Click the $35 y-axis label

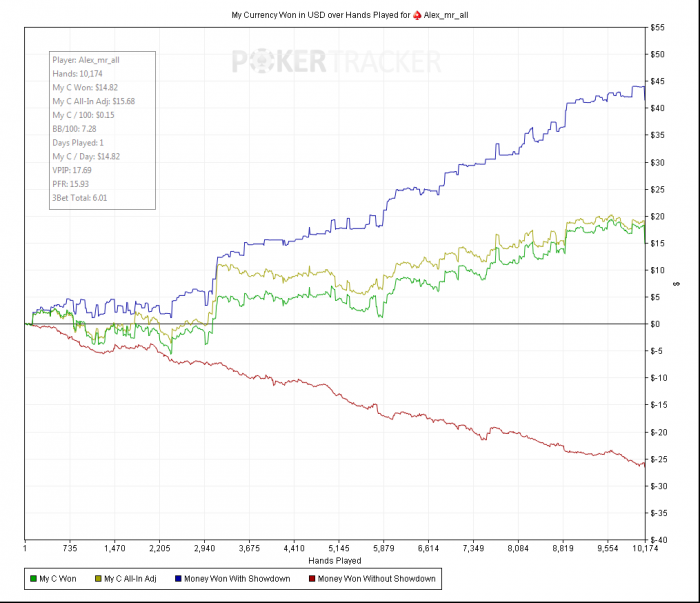click(x=658, y=136)
